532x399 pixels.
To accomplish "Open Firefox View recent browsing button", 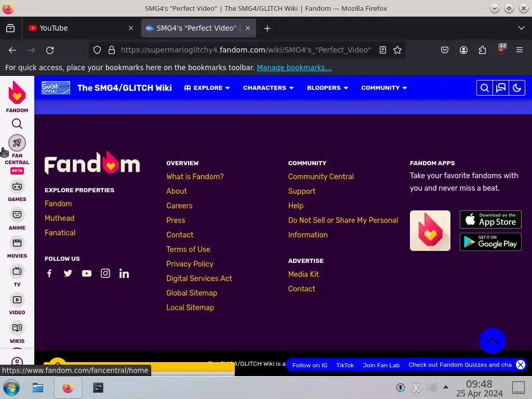I will (10, 28).
